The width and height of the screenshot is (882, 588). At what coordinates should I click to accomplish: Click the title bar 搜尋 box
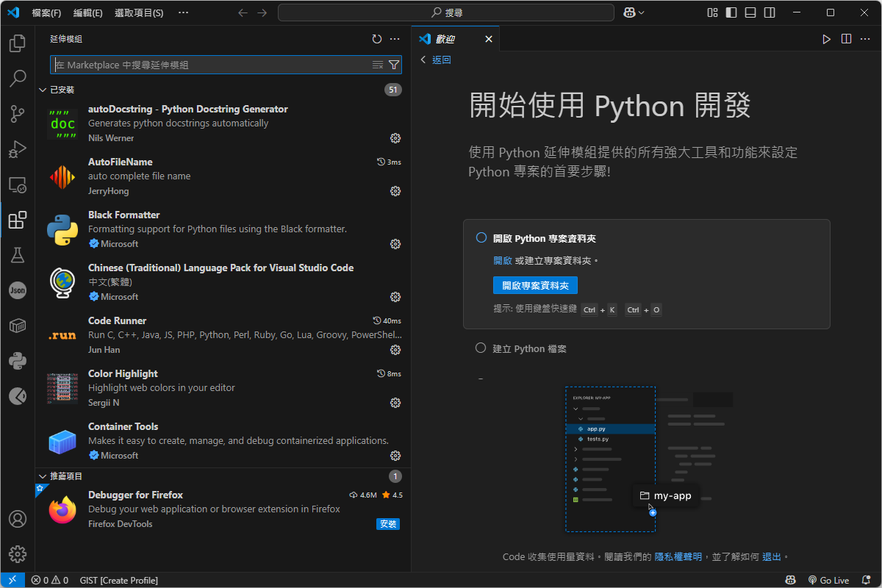(446, 12)
